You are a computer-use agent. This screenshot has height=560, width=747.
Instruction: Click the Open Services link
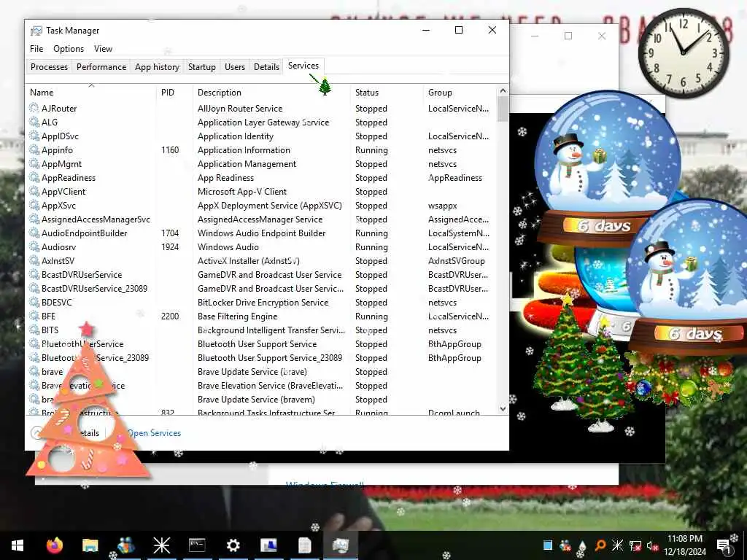[154, 433]
